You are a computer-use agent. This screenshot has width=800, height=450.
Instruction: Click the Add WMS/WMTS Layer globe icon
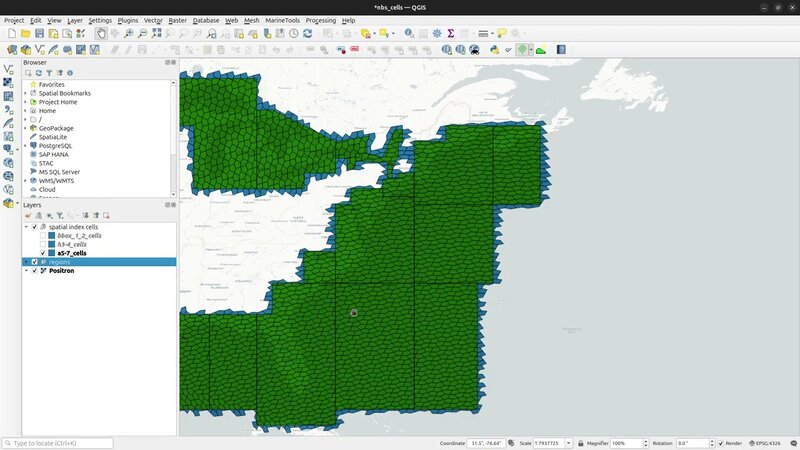click(8, 163)
